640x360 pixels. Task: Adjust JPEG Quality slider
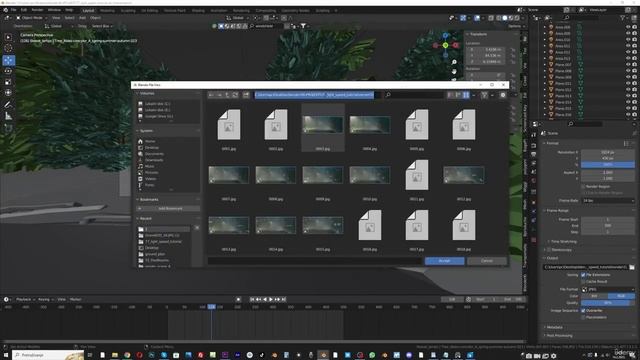608,303
